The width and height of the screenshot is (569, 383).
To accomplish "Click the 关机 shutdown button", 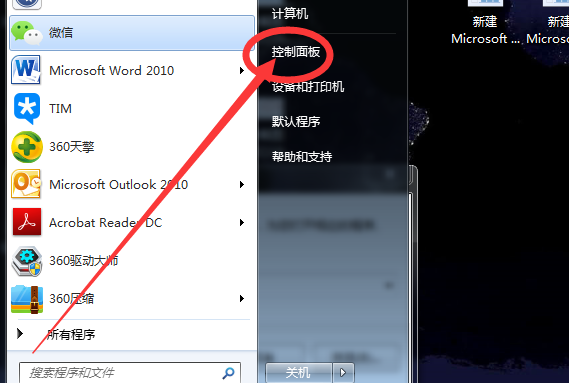I will [x=299, y=372].
